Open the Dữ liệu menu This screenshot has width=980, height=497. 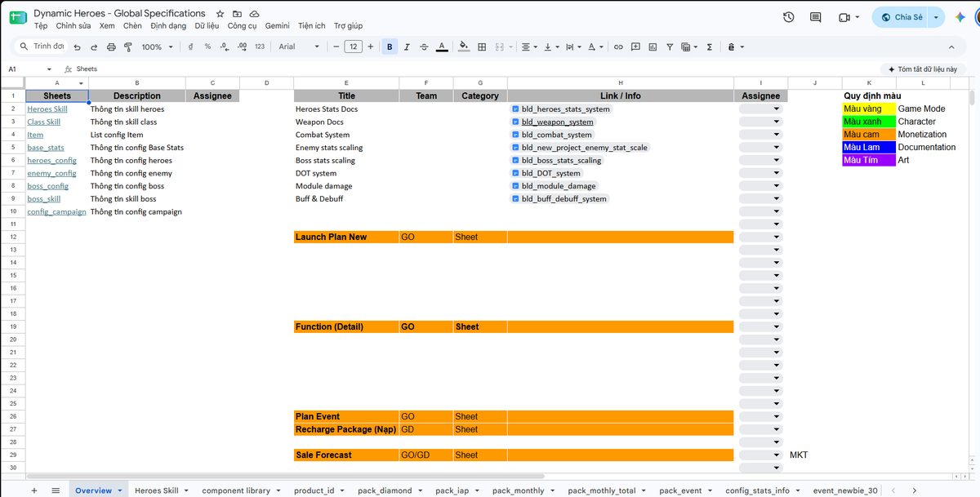click(207, 26)
